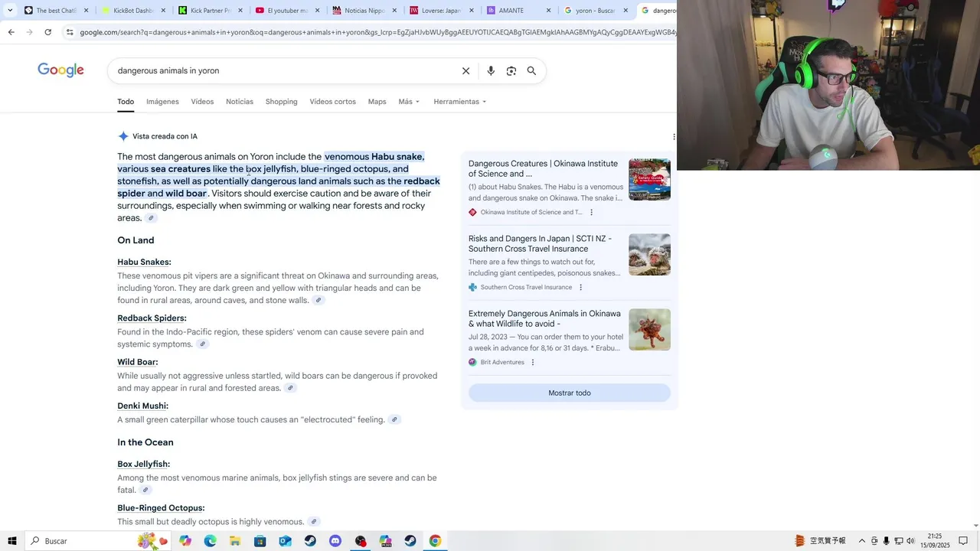Expand the Herramientas tools dropdown
The height and width of the screenshot is (551, 980).
(x=459, y=102)
